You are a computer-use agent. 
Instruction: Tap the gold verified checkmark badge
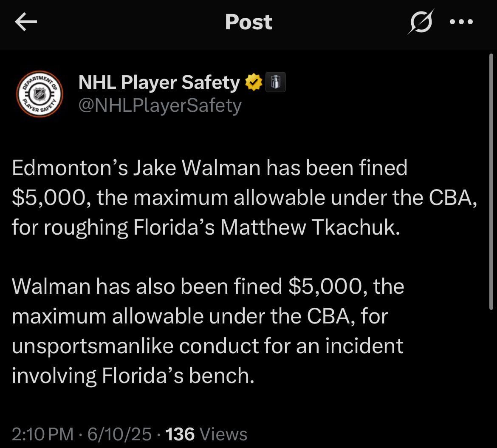point(254,82)
